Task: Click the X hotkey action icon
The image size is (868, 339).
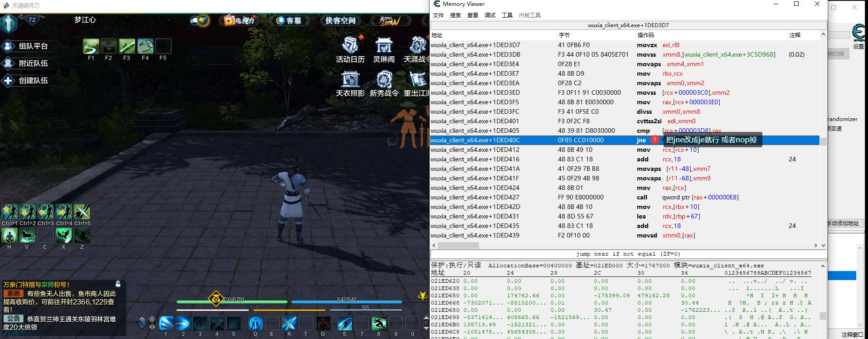Action: tap(64, 235)
